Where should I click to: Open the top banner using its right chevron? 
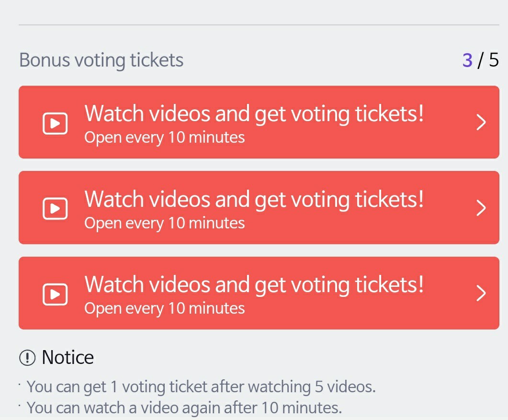pyautogui.click(x=481, y=123)
